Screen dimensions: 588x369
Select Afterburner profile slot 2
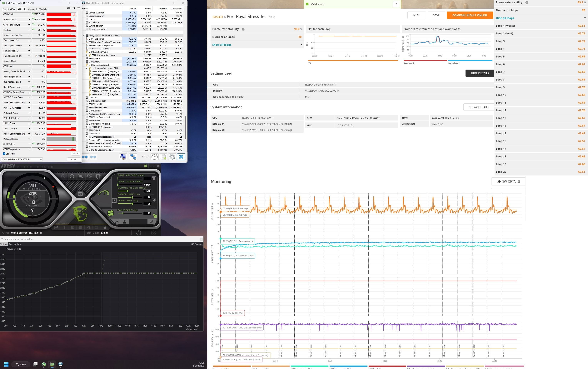[72, 227]
